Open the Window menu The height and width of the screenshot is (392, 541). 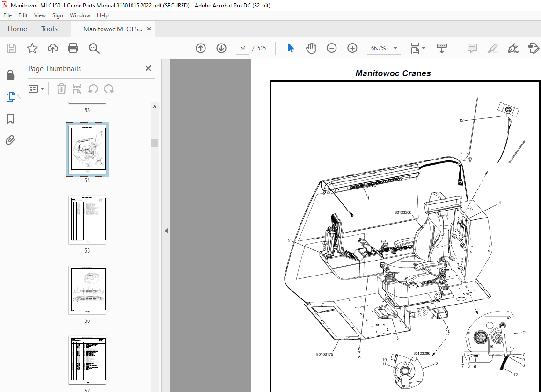pyautogui.click(x=80, y=15)
